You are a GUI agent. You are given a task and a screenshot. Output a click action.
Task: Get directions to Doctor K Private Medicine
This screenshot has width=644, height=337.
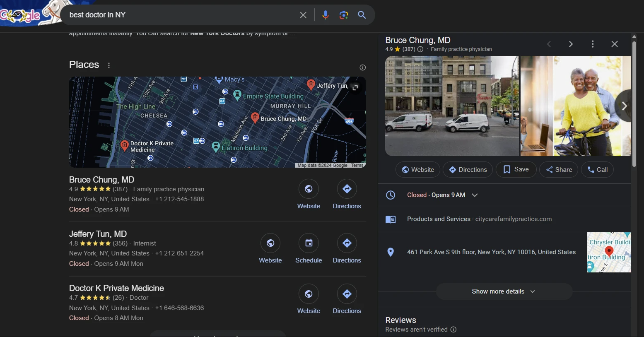(x=347, y=294)
